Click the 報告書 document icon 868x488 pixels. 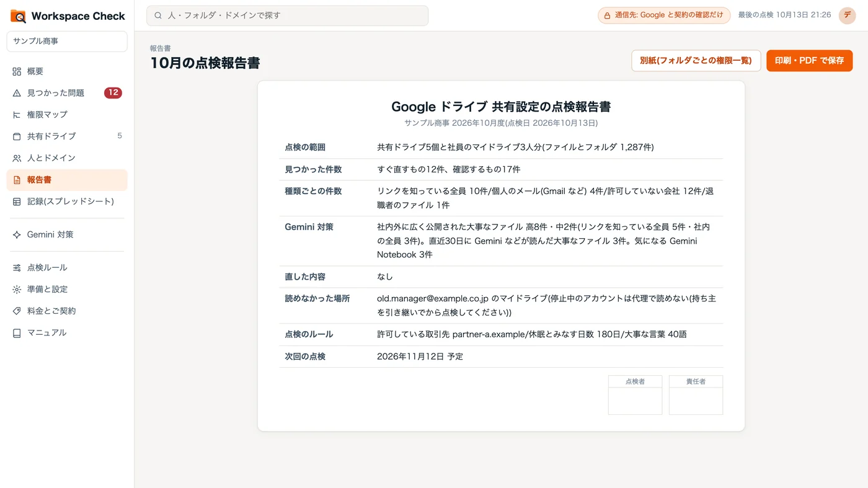(x=17, y=180)
